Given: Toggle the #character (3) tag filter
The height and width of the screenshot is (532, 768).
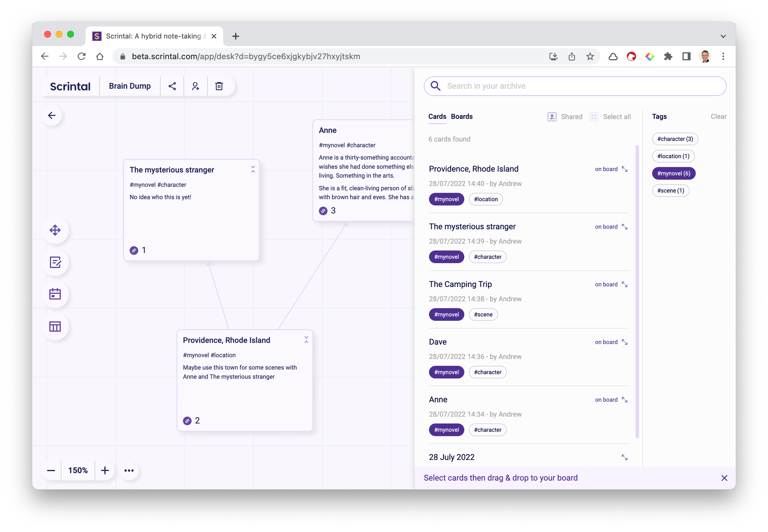Looking at the screenshot, I should tap(675, 139).
